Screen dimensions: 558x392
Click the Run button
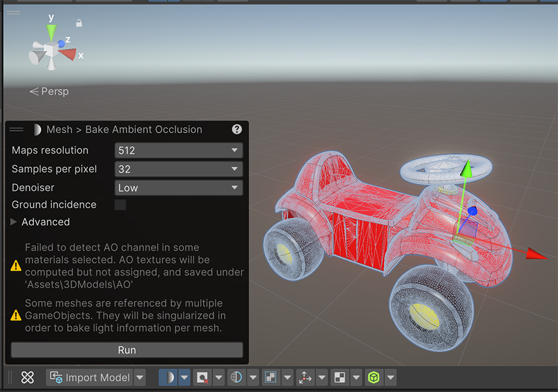point(127,350)
